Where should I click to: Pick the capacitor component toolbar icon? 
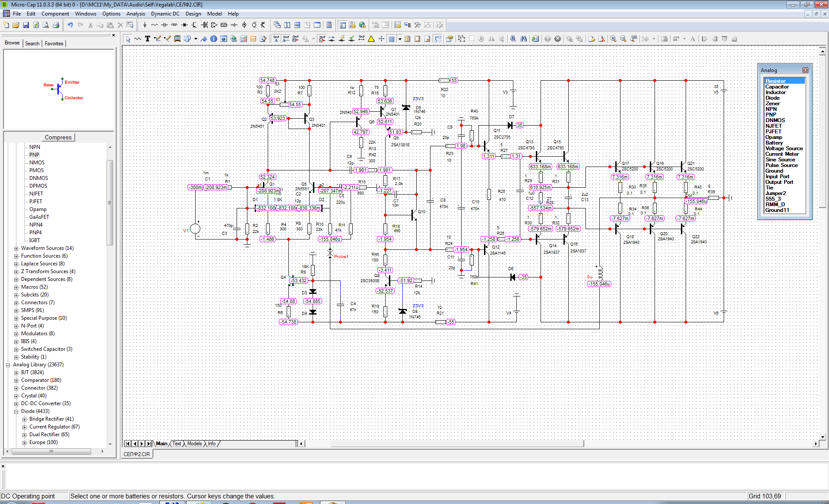tap(165, 25)
